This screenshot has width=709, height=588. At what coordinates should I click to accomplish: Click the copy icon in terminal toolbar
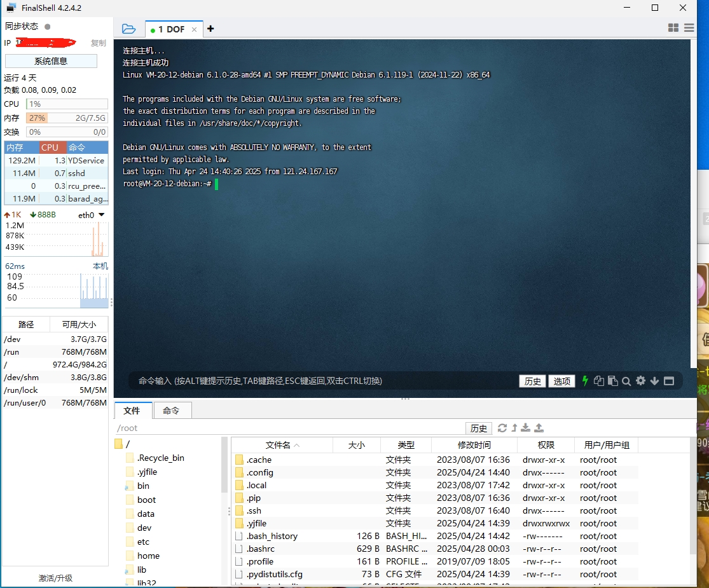[598, 381]
